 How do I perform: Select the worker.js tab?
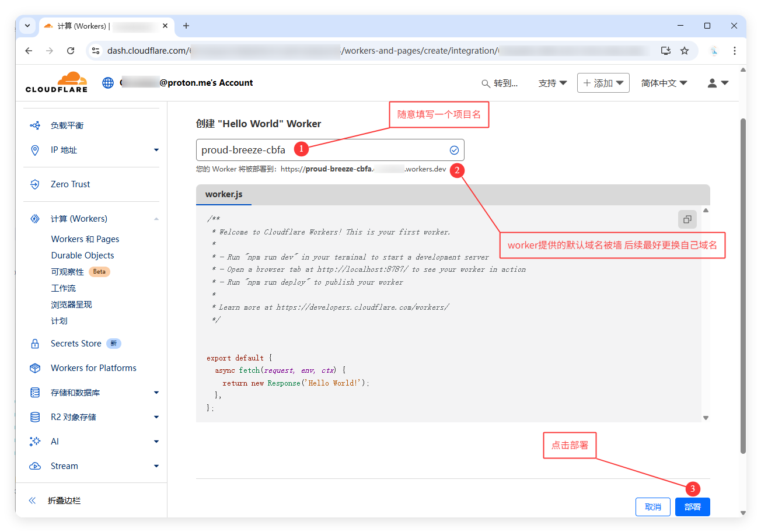(224, 194)
